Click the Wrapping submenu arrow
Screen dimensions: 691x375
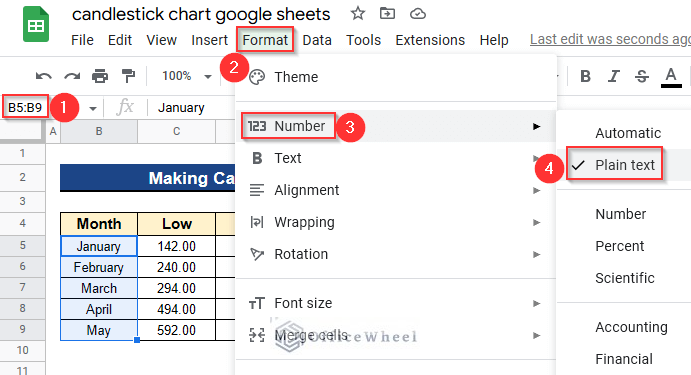[536, 223]
